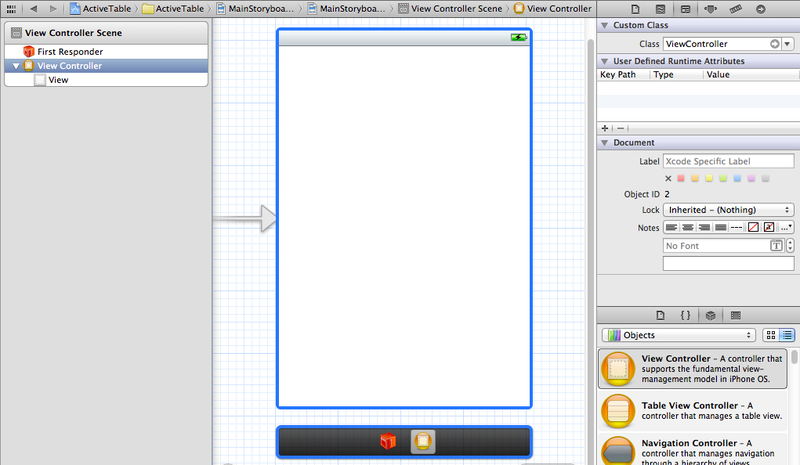This screenshot has width=800, height=465.
Task: Show the Media library tab
Action: pyautogui.click(x=735, y=315)
